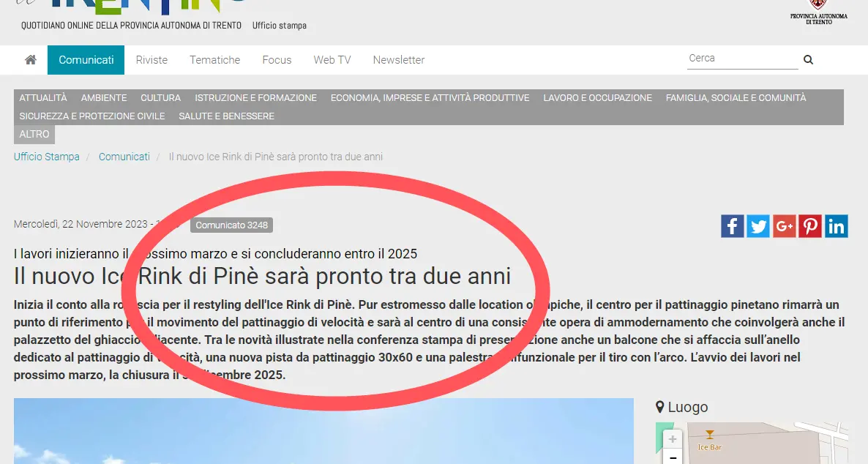Click the current page breadcrumb title
The height and width of the screenshot is (464, 868).
(x=276, y=157)
